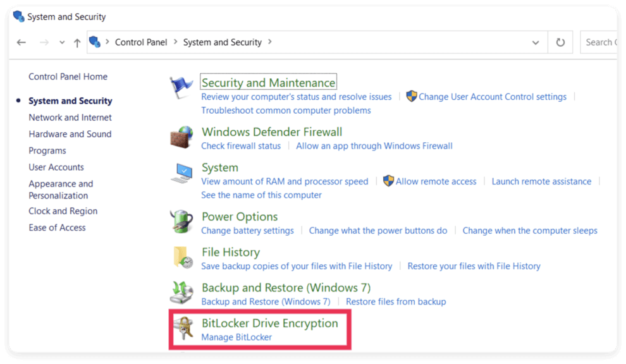626x364 pixels.
Task: Click the Control Panel icon in the address bar
Action: click(x=95, y=42)
